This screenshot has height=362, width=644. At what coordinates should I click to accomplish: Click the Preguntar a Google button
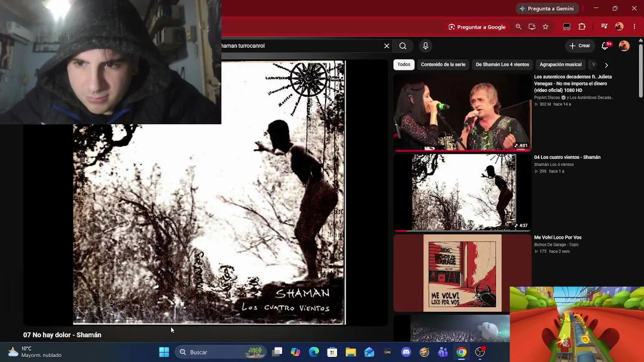(x=477, y=27)
